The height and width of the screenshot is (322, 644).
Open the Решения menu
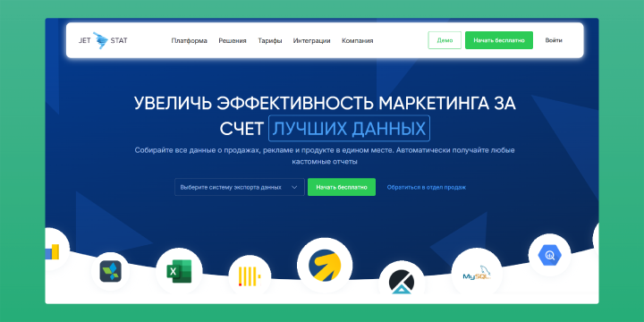(x=233, y=40)
